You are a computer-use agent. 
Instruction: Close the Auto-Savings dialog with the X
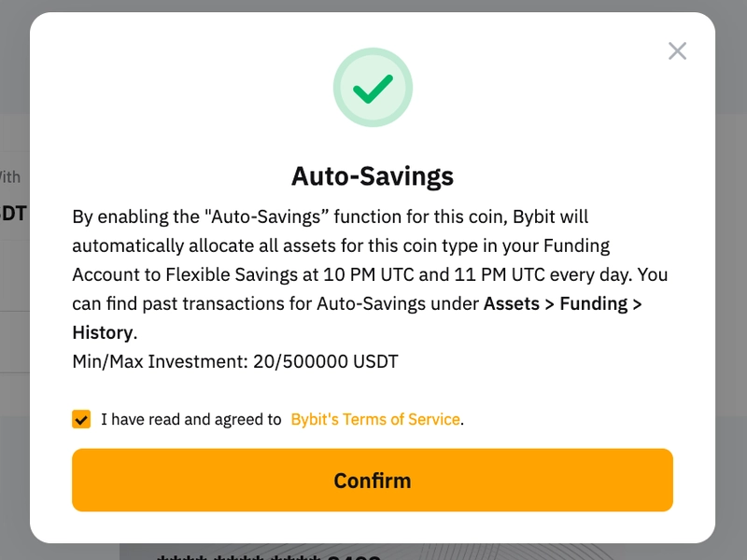point(677,51)
